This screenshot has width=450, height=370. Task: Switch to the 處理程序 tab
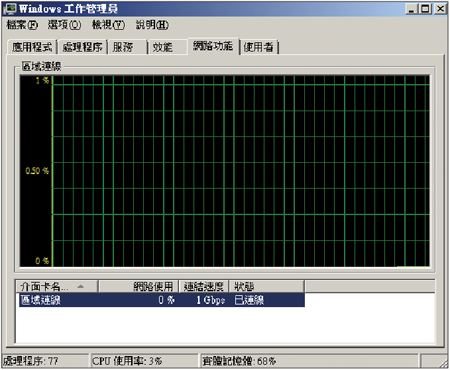point(83,47)
